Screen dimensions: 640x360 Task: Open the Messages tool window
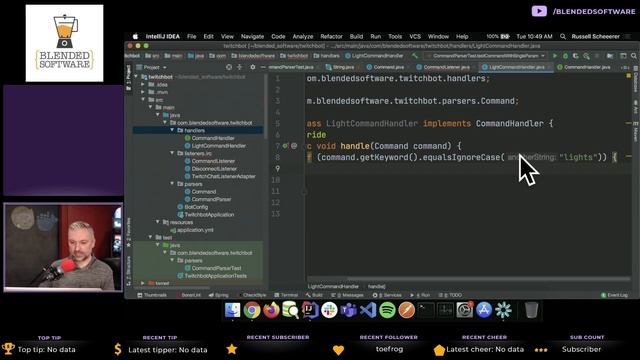pos(347,295)
